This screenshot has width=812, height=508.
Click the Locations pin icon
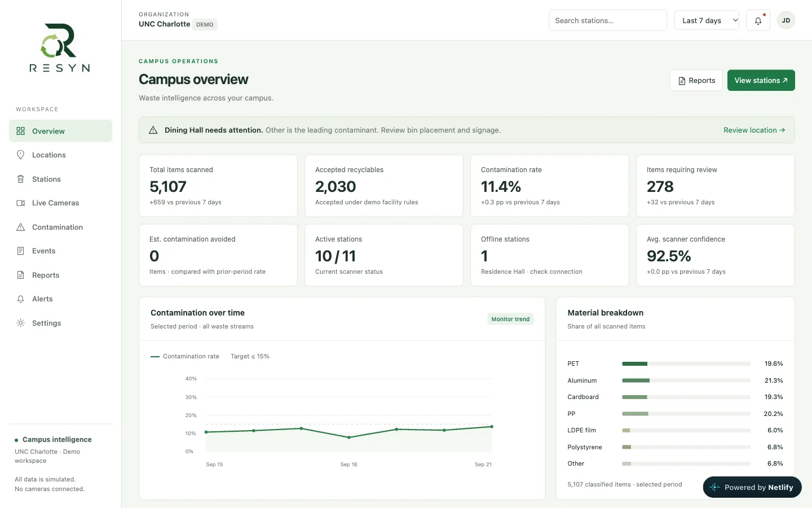point(21,155)
